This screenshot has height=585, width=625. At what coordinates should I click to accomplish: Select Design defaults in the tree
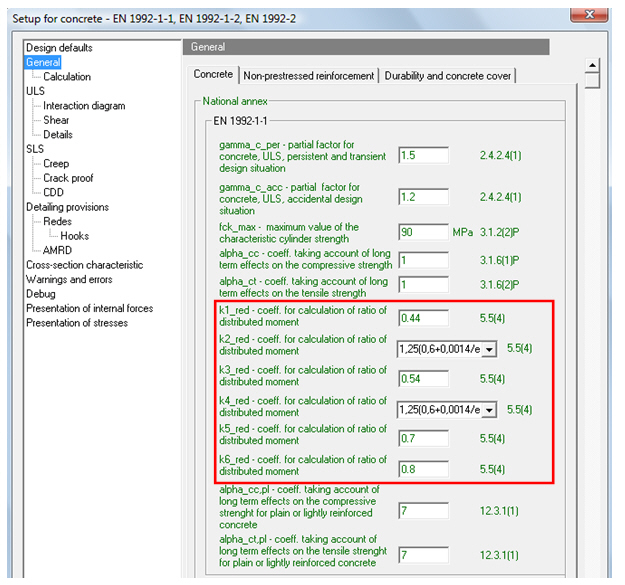click(x=59, y=48)
